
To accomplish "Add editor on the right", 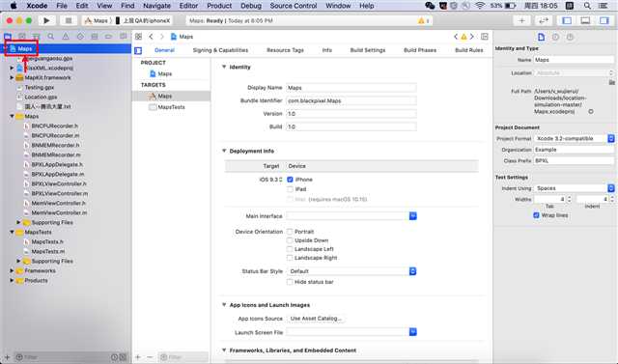I will 485,37.
